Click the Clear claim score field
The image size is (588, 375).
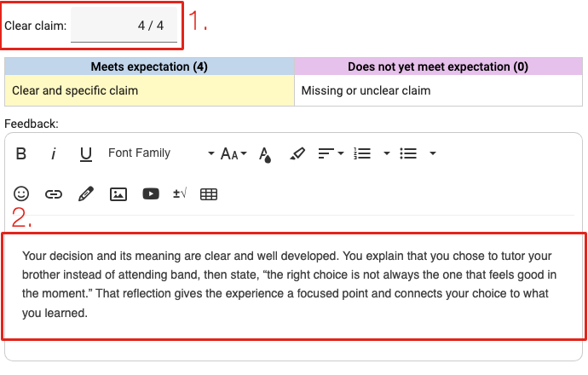(124, 26)
